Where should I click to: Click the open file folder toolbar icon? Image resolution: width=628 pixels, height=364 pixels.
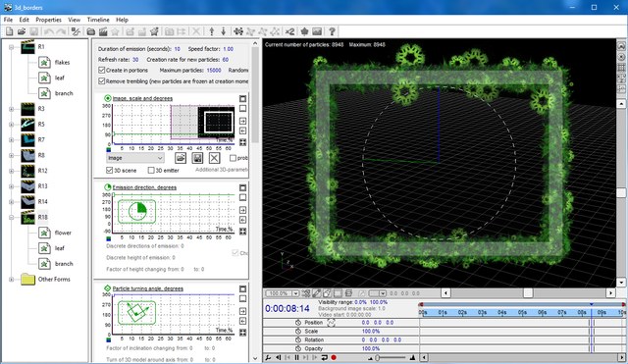pyautogui.click(x=22, y=31)
